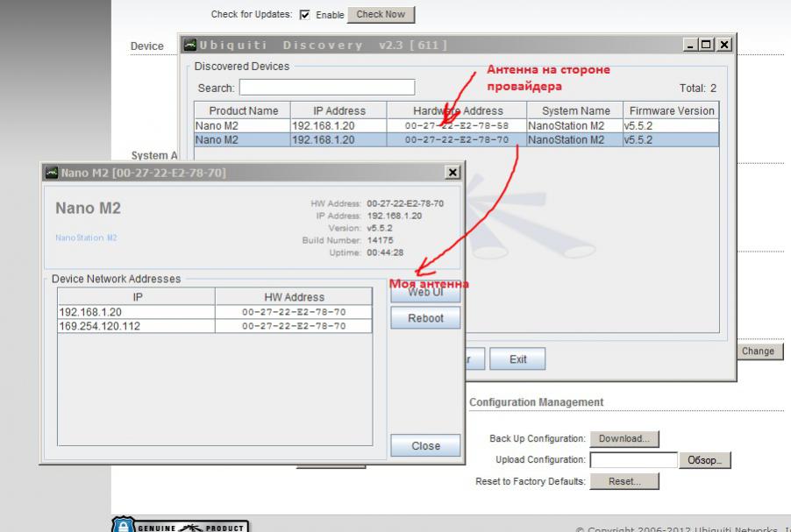This screenshot has width=791, height=532.
Task: Click the Reset to Factory Defaults button
Action: point(624,481)
